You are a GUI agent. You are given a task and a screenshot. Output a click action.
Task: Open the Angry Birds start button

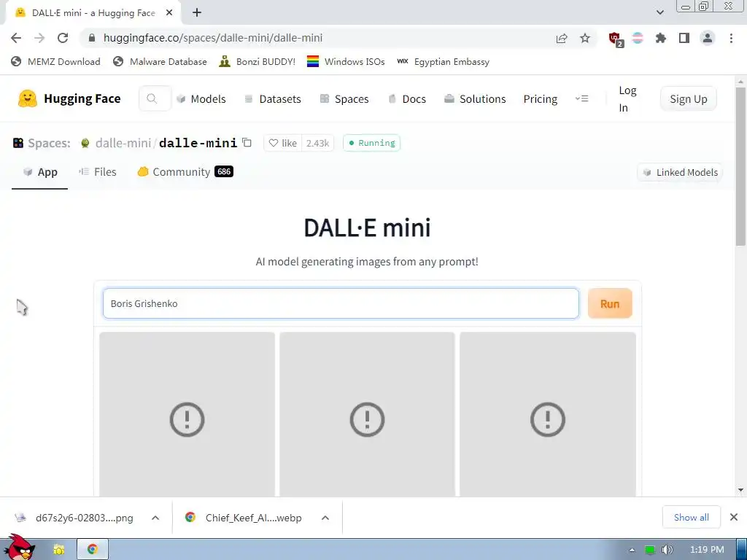click(x=19, y=548)
